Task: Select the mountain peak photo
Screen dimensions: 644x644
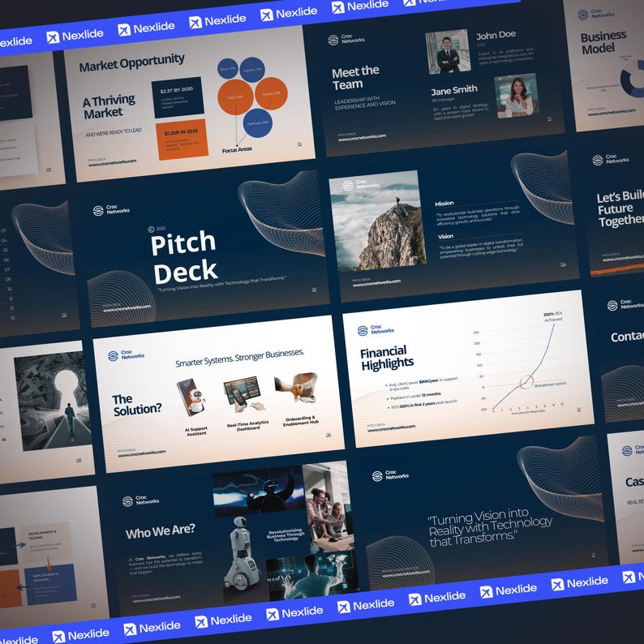Action: (x=377, y=221)
